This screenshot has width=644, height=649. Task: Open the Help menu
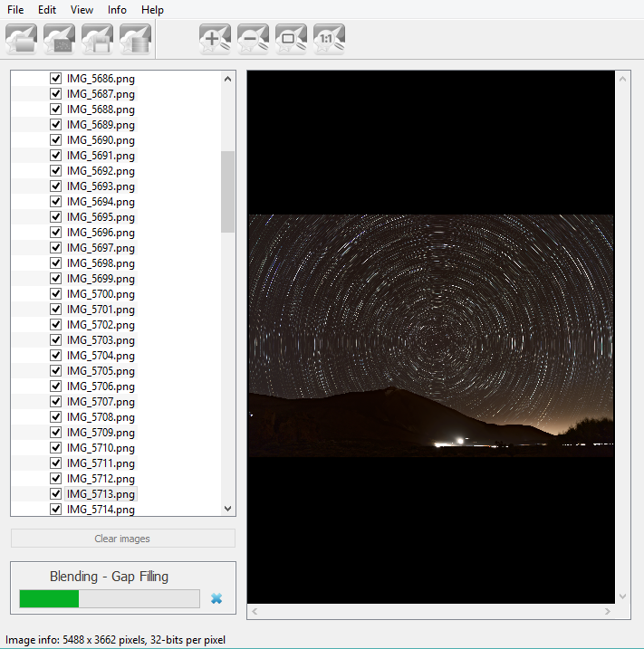152,10
